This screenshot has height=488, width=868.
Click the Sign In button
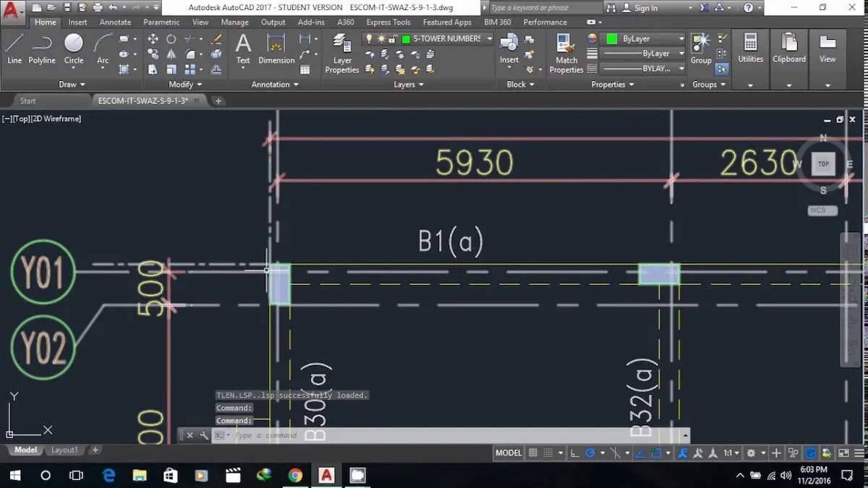646,7
